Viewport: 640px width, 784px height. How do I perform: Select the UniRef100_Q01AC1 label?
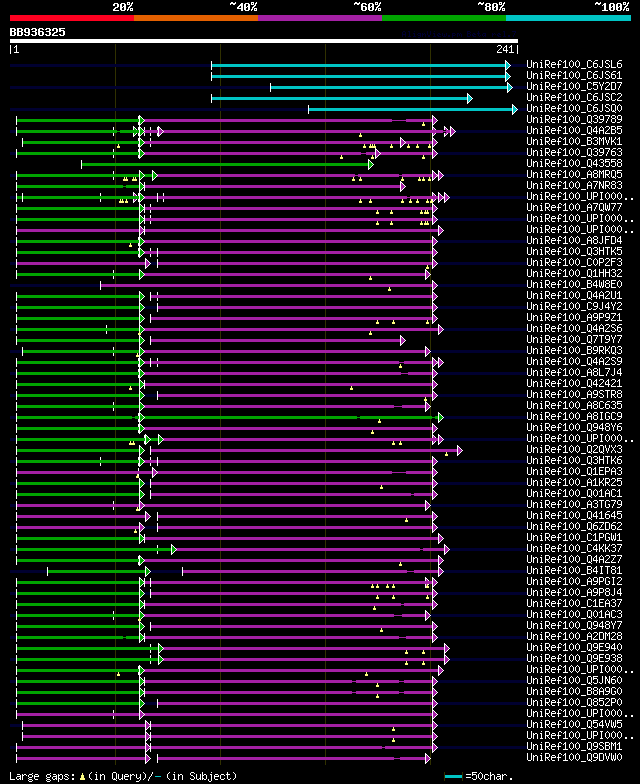tap(574, 494)
